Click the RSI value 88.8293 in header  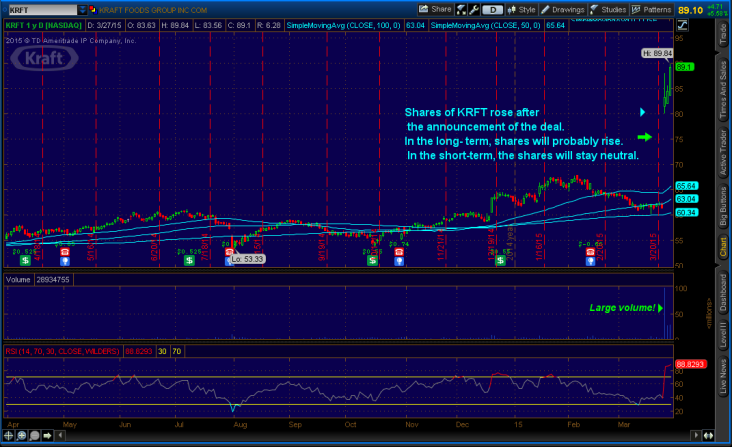[x=139, y=351]
